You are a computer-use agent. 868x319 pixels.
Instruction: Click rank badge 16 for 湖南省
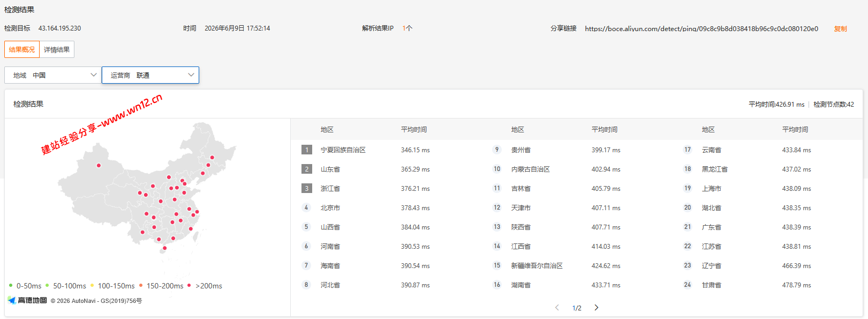(497, 285)
